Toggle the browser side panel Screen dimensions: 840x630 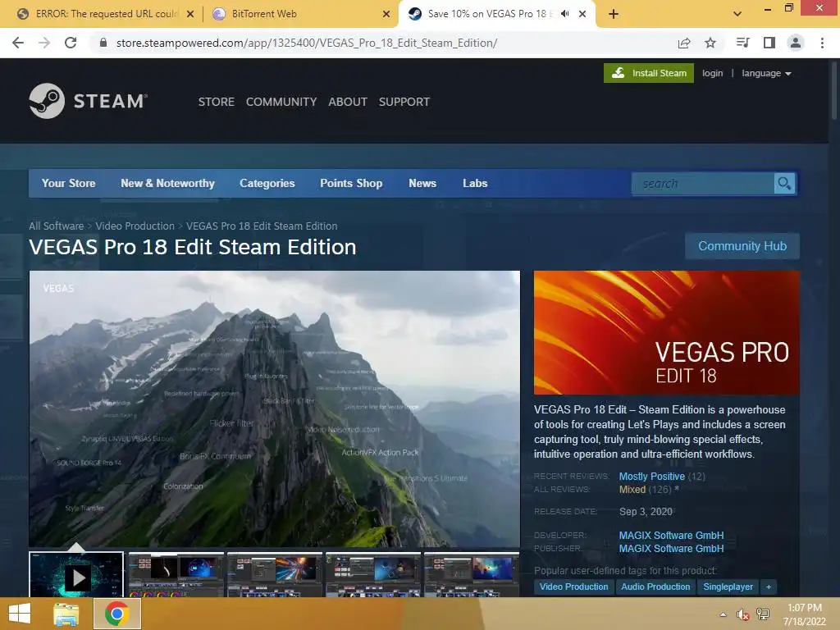(769, 43)
